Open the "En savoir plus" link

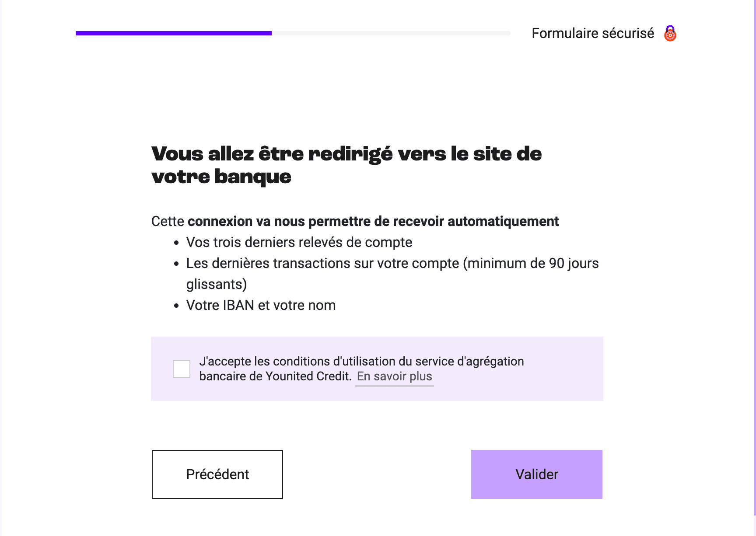tap(394, 376)
